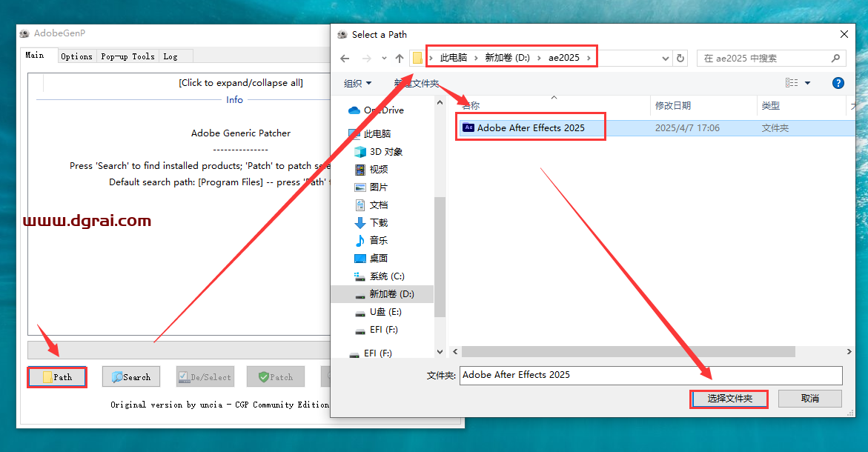Click the De/Select button in AdobeGenP

coord(205,377)
